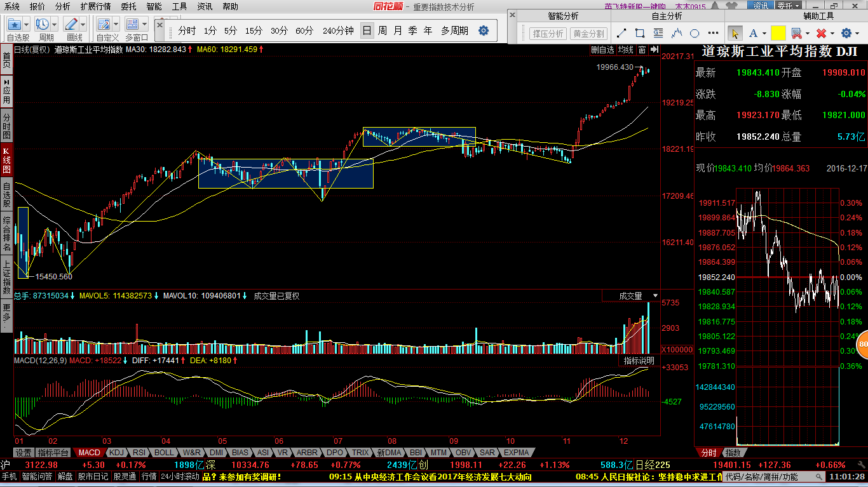Click the 撑压分析 button
This screenshot has width=868, height=487.
tap(548, 34)
